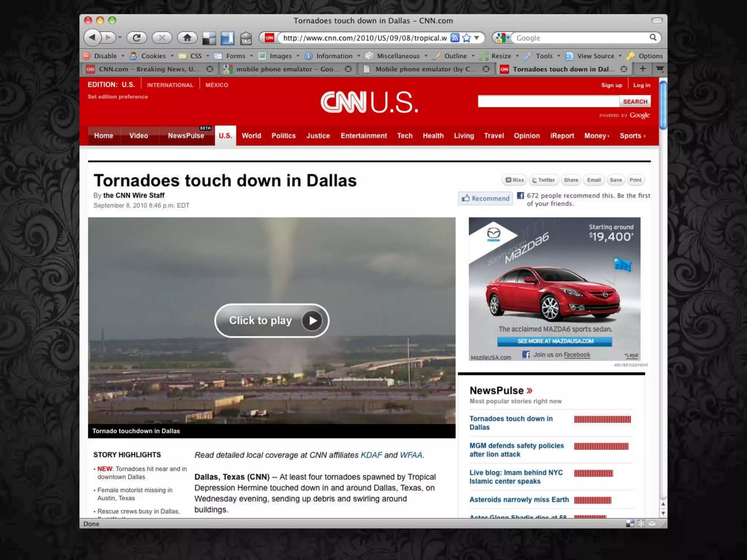Bookmark page with the star icon

click(x=467, y=38)
